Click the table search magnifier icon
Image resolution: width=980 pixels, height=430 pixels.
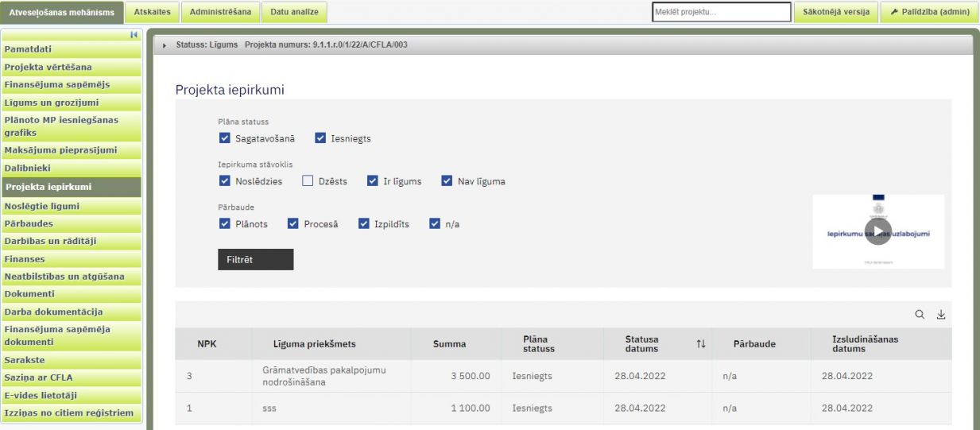point(920,315)
